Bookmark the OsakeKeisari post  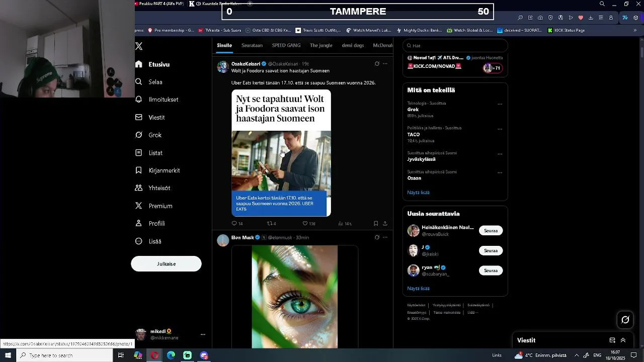tap(376, 223)
